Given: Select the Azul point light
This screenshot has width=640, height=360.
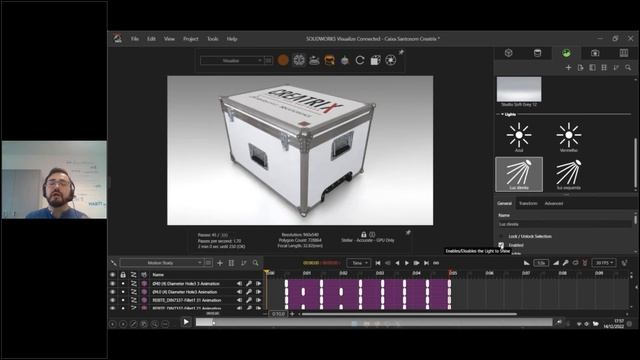Looking at the screenshot, I should pos(519,137).
